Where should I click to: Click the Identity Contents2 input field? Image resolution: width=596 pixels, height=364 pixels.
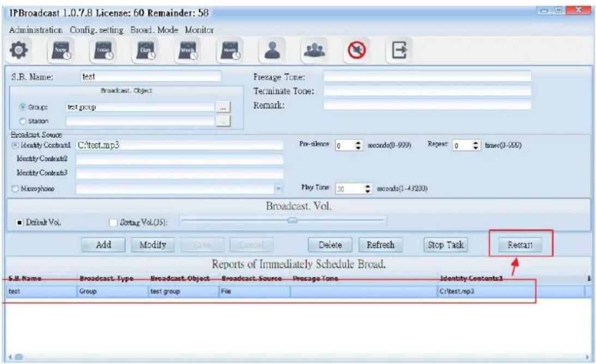(179, 159)
